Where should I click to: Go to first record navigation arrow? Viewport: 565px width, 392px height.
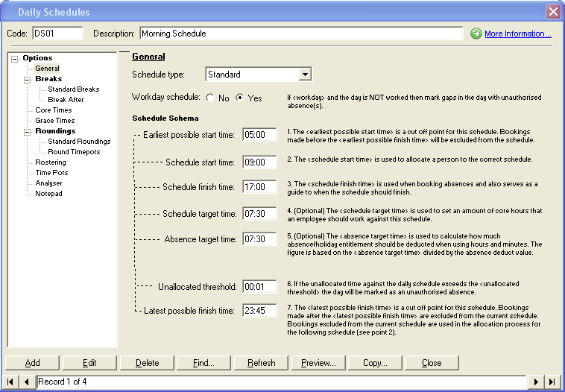coord(10,382)
